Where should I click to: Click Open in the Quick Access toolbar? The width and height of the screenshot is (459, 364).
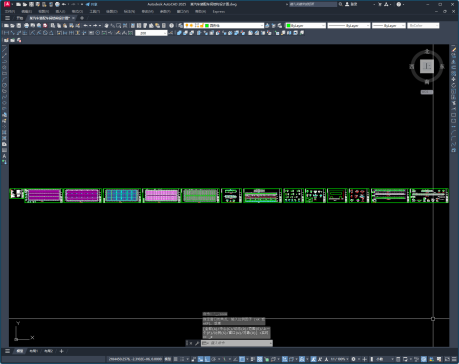pyautogui.click(x=25, y=5)
